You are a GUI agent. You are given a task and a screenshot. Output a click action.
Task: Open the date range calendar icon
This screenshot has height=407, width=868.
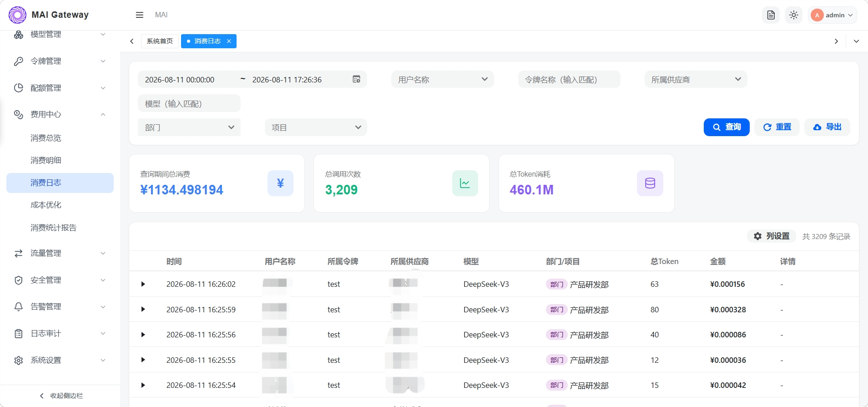pos(357,79)
